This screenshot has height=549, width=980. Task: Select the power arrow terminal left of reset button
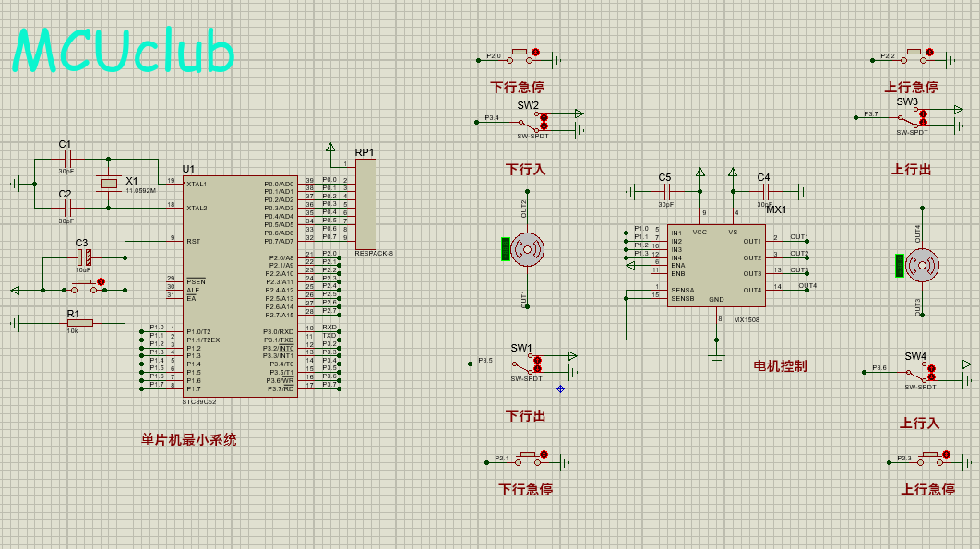(16, 290)
